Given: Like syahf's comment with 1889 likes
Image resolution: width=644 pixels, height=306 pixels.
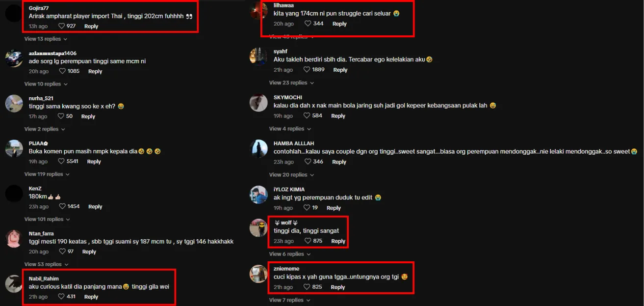Looking at the screenshot, I should pos(307,70).
